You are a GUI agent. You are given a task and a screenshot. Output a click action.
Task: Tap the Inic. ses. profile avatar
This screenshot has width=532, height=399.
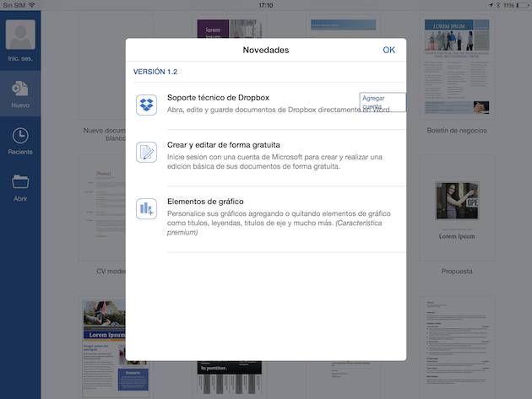pyautogui.click(x=20, y=35)
